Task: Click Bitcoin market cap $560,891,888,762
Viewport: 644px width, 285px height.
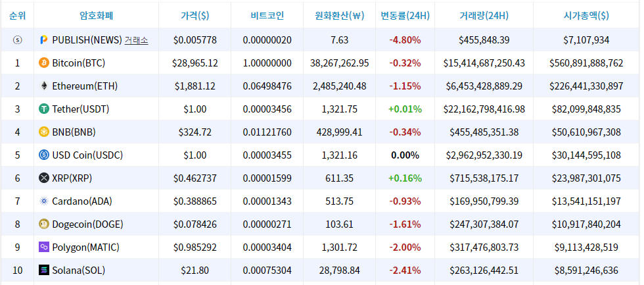Action: pos(586,63)
